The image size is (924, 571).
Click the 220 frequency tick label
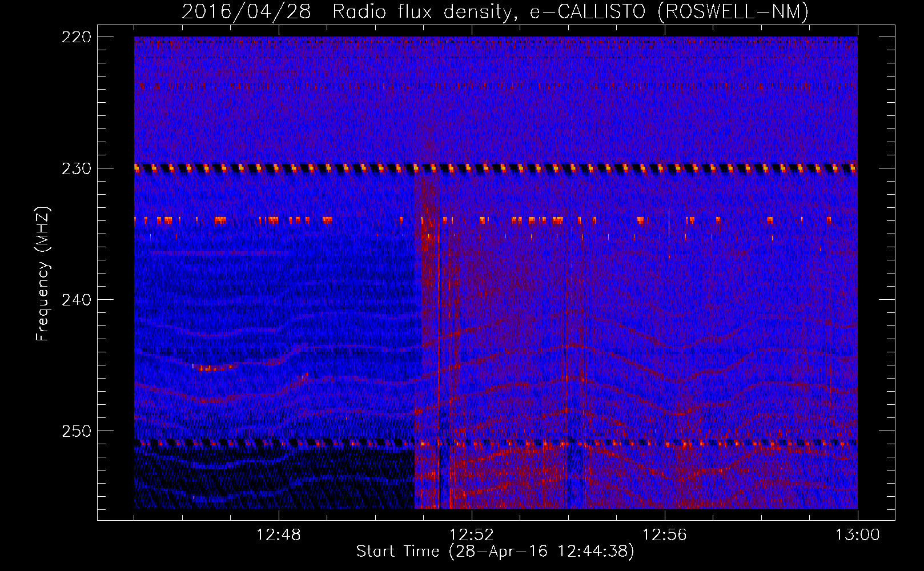coord(76,37)
